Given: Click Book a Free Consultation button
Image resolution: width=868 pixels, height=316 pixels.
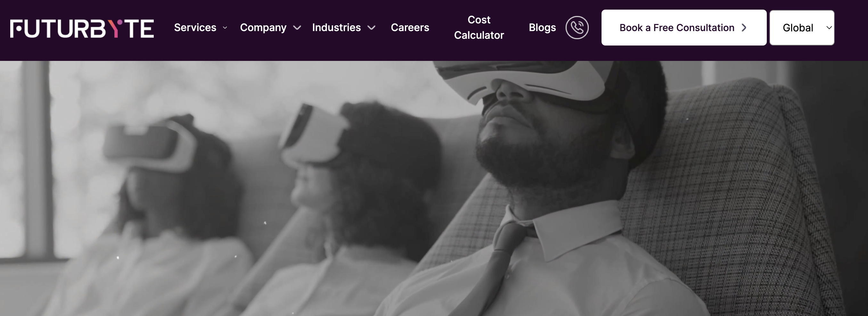Looking at the screenshot, I should pos(684,28).
